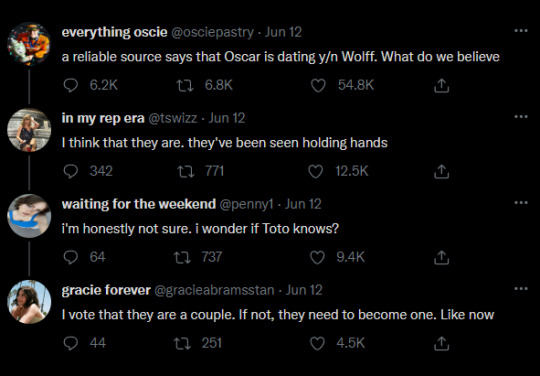Retweet the everything oscie post
Screen dimensions: 540x376
pos(185,85)
